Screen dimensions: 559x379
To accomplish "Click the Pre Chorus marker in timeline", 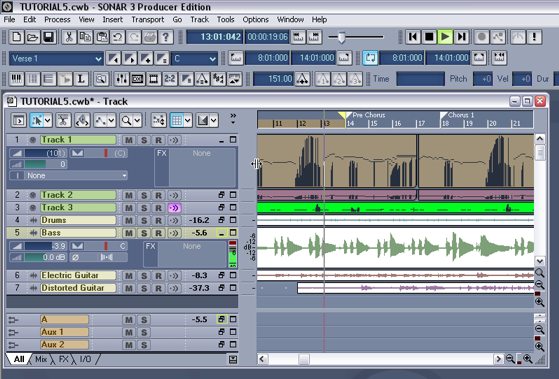I will pyautogui.click(x=368, y=115).
